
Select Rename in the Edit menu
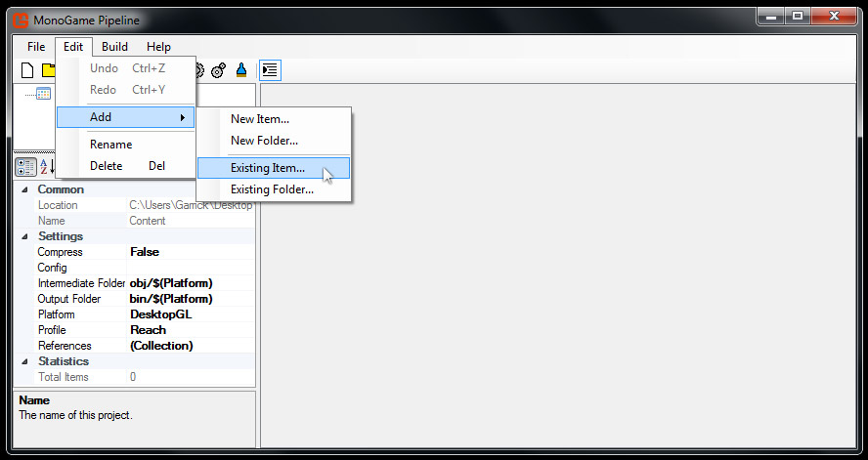pyautogui.click(x=110, y=145)
